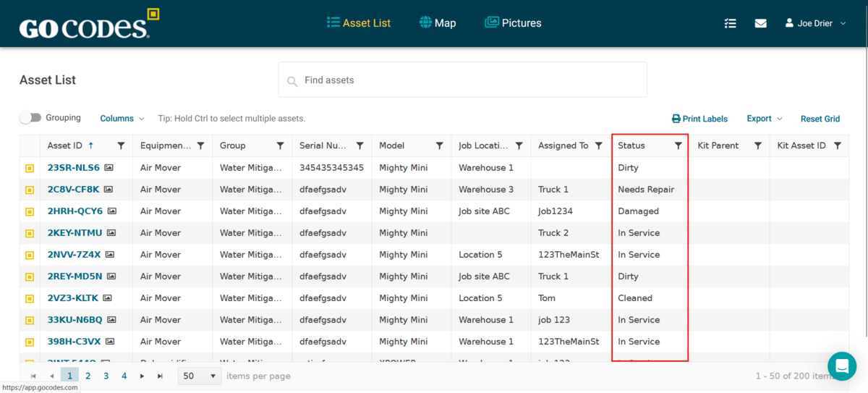Click the Print Labels button
This screenshot has width=868, height=393.
pyautogui.click(x=699, y=119)
